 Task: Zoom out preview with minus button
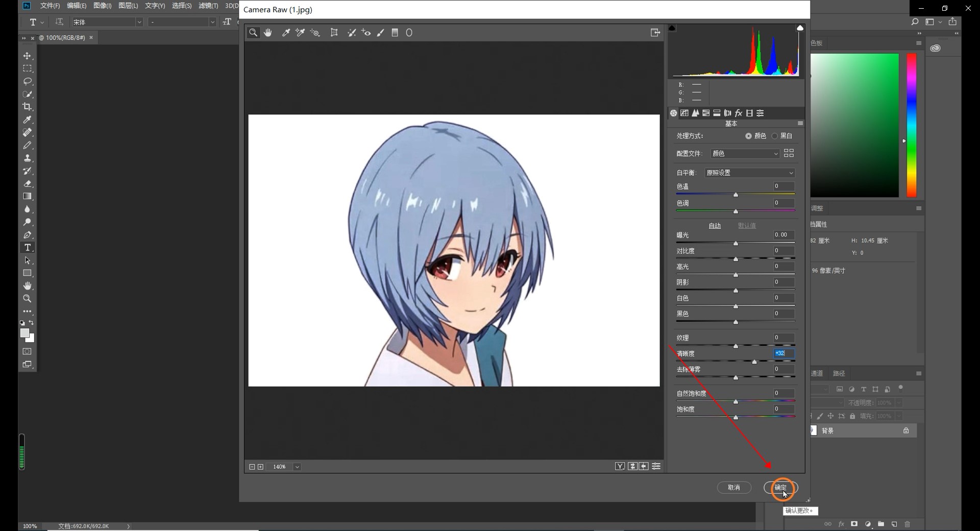252,467
